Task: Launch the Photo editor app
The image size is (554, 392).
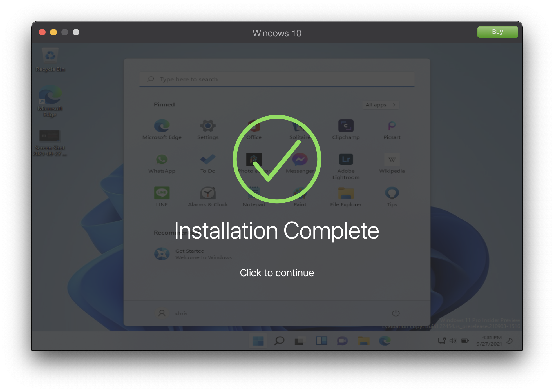Action: coord(254,163)
